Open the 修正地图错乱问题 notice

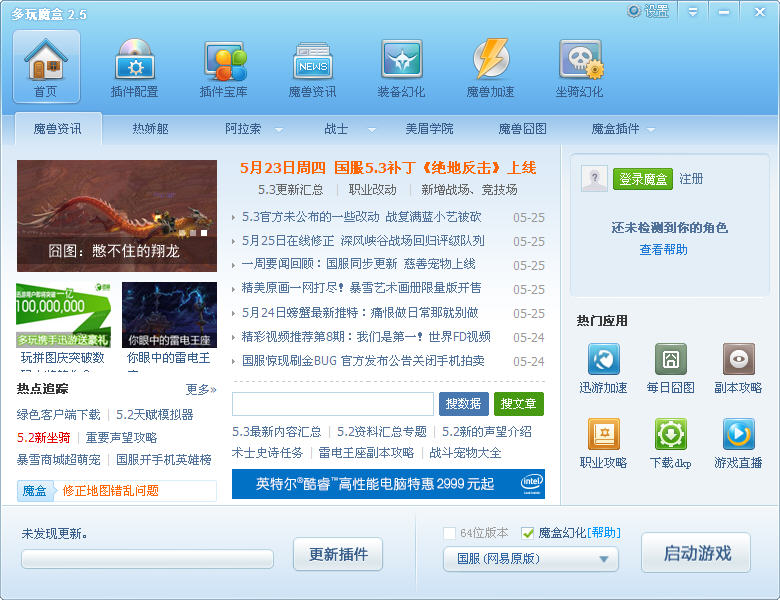[110, 491]
